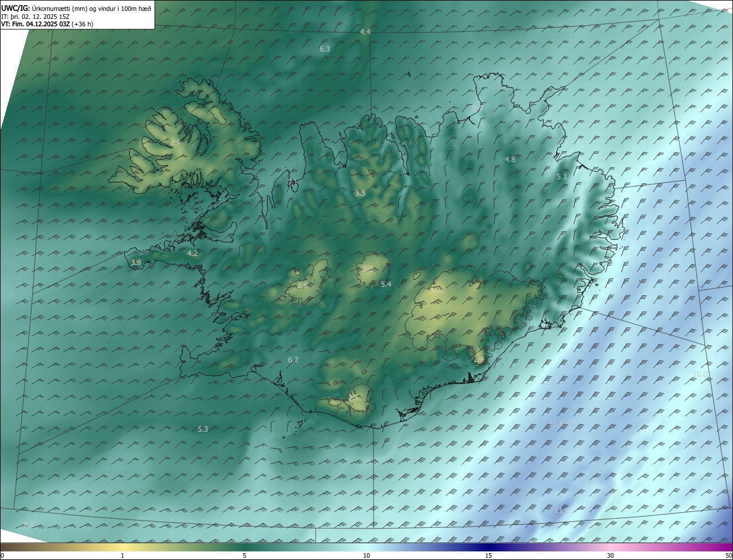The width and height of the screenshot is (733, 560).
Task: Click the 10.0 value label over the sea
Action: pyautogui.click(x=700, y=374)
